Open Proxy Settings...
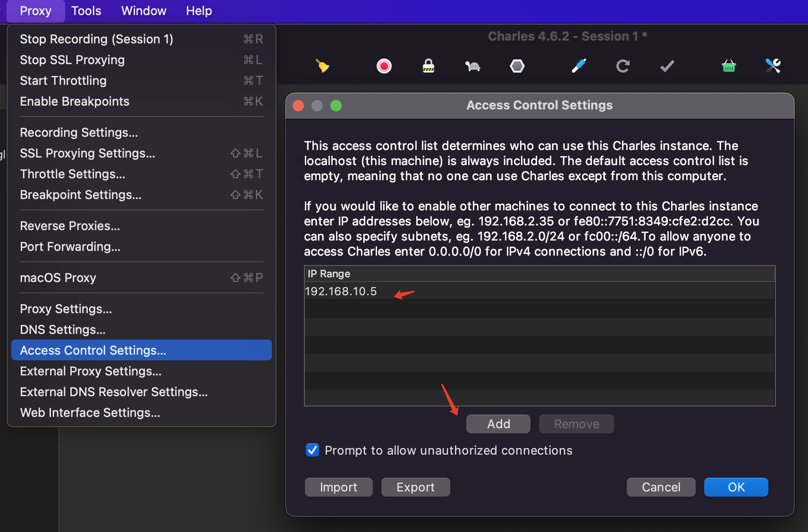This screenshot has width=808, height=532. [142, 309]
